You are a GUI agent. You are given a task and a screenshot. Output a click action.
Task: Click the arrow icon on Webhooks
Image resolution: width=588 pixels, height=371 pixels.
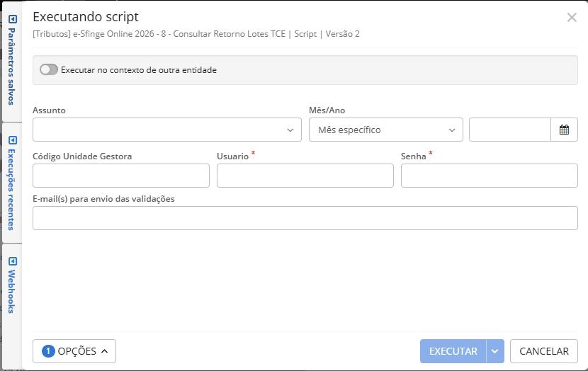coord(12,261)
